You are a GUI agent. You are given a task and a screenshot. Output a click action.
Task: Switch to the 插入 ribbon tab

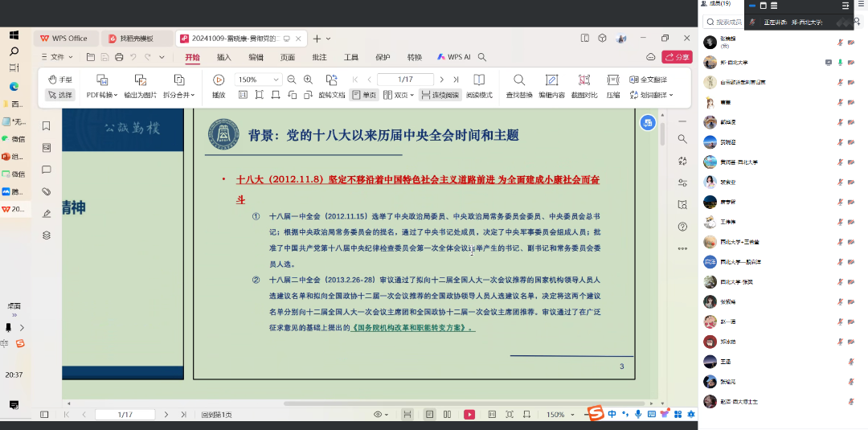pyautogui.click(x=224, y=57)
